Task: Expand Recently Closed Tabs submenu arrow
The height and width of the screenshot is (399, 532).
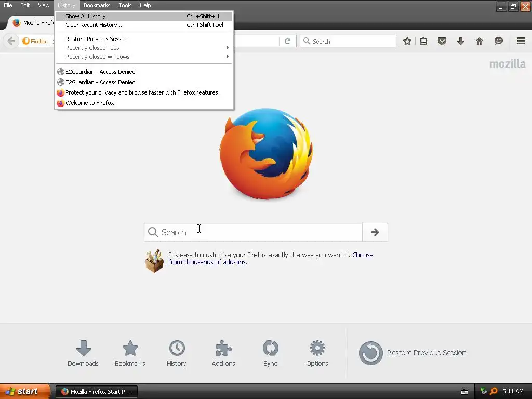Action: point(228,47)
